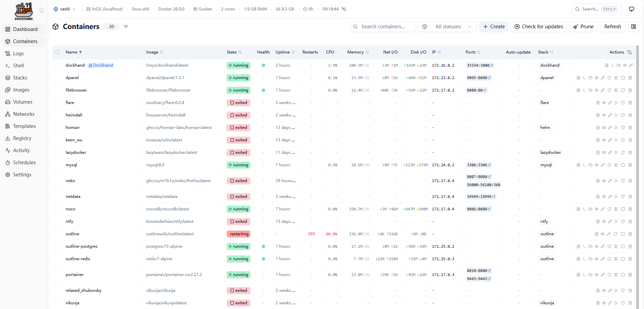Screen dimensions: 644x309
Task: Open terminal for the dockhand container
Action: 612,65
